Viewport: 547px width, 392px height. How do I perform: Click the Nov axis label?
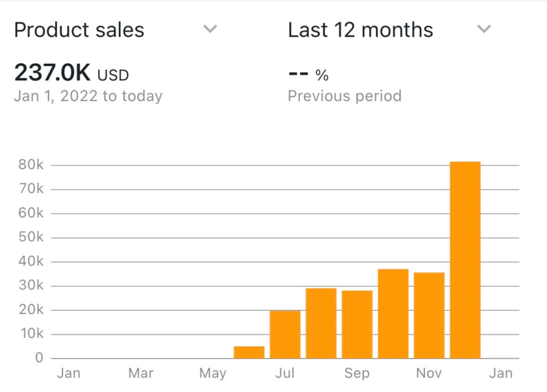point(429,373)
